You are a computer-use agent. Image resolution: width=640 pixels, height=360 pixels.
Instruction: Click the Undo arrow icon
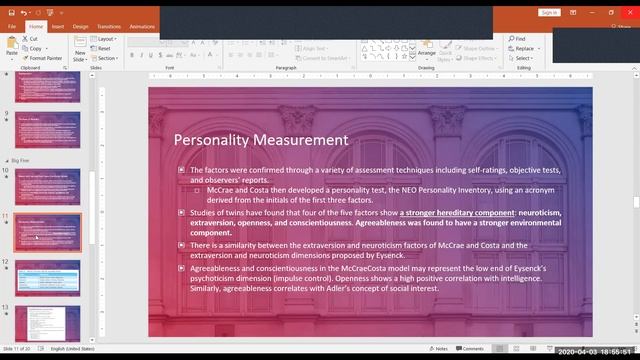(x=24, y=13)
